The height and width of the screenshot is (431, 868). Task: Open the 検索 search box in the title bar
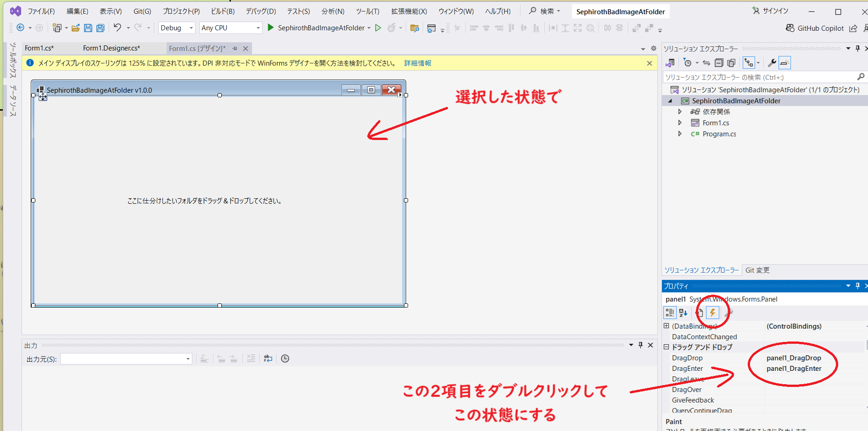[544, 11]
